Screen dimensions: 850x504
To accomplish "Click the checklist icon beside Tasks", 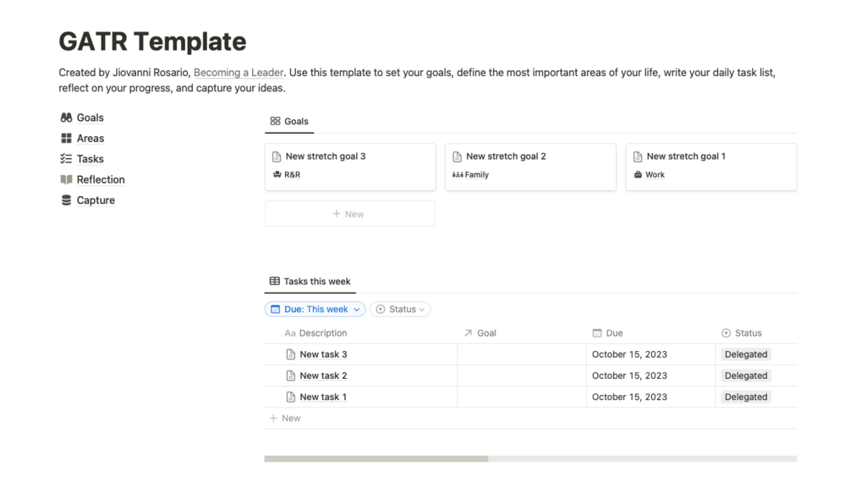I will tap(66, 159).
